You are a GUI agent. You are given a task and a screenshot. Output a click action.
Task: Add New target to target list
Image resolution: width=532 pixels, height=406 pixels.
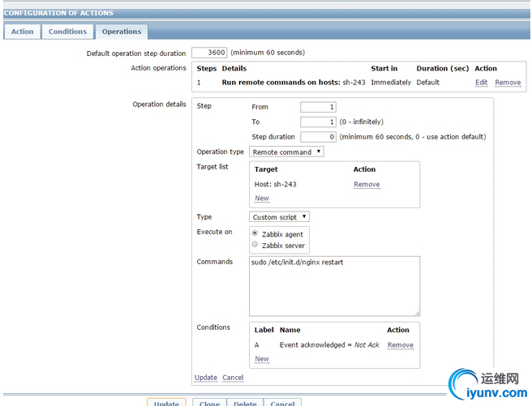pyautogui.click(x=262, y=199)
